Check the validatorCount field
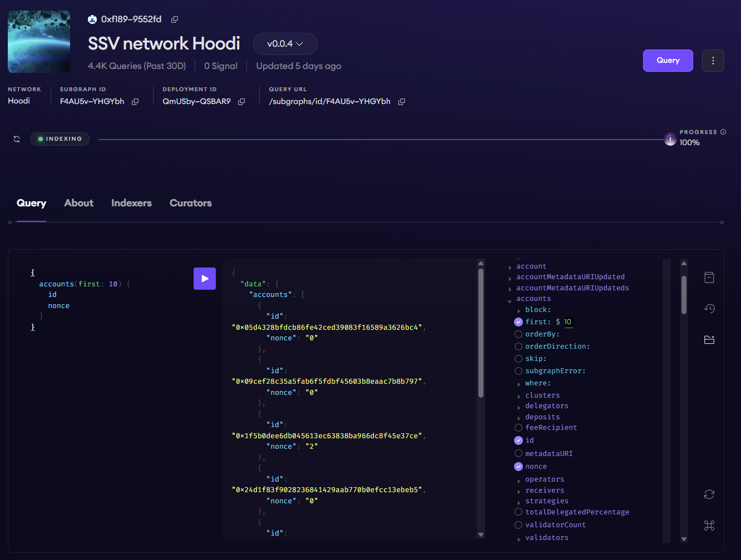The image size is (741, 560). pyautogui.click(x=518, y=525)
